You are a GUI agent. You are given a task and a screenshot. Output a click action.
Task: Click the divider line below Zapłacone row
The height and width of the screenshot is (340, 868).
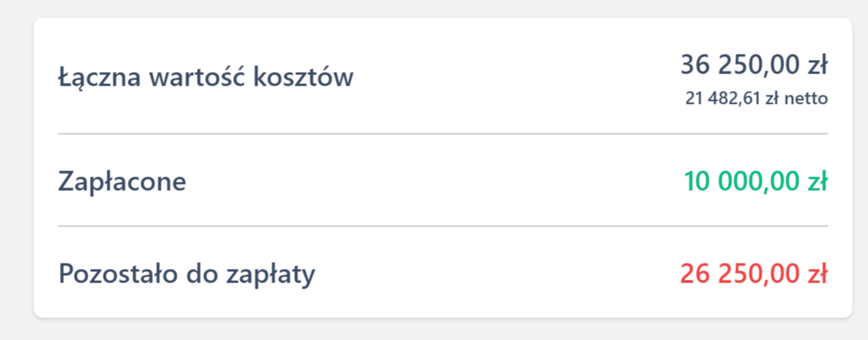click(443, 226)
